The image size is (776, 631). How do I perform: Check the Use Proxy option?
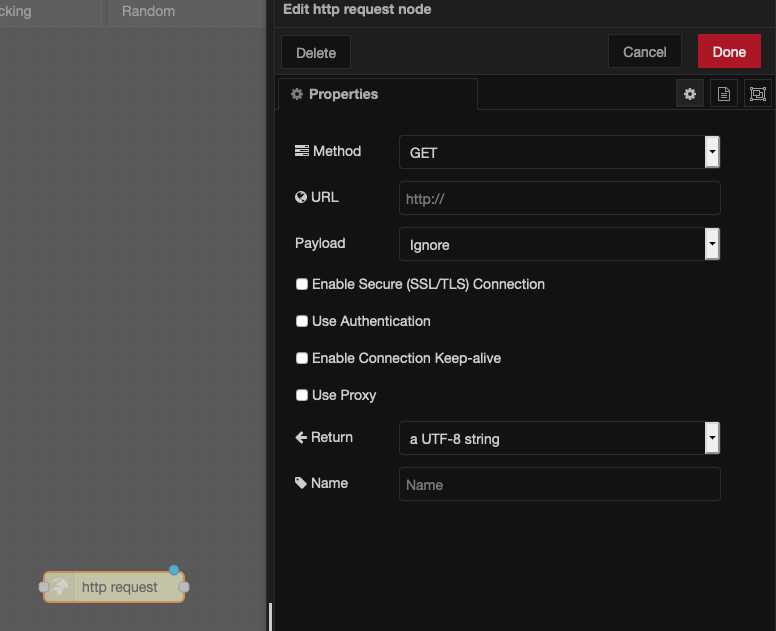tap(301, 395)
